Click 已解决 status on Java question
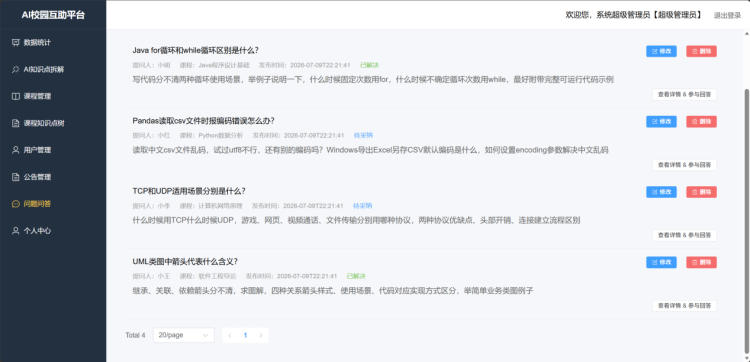The height and width of the screenshot is (362, 750). tap(369, 65)
